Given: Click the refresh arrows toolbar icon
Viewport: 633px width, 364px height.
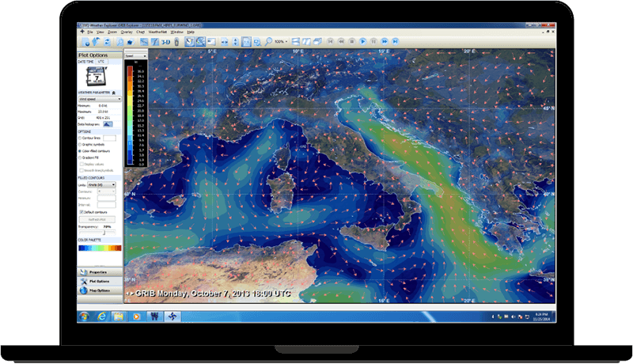Looking at the screenshot, I should [x=107, y=41].
